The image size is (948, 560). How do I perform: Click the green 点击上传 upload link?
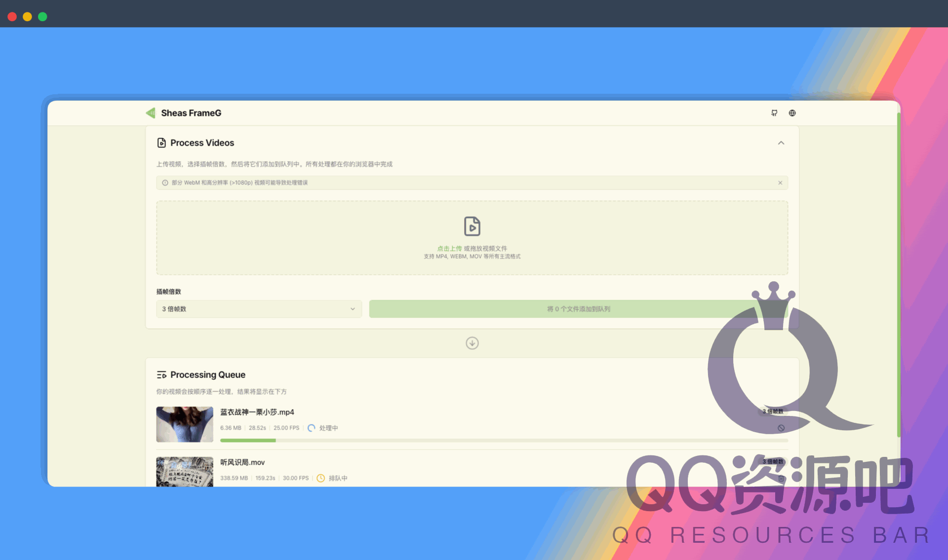(x=449, y=248)
